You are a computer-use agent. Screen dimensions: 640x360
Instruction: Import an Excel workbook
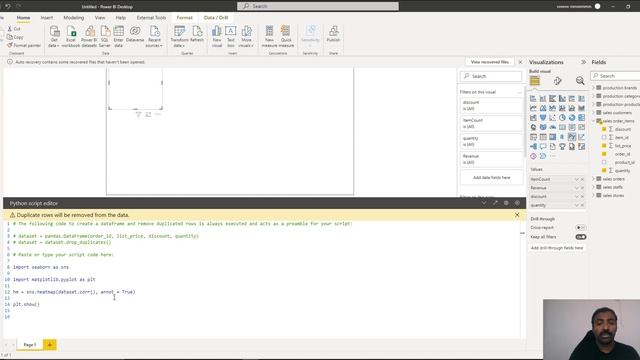click(71, 36)
